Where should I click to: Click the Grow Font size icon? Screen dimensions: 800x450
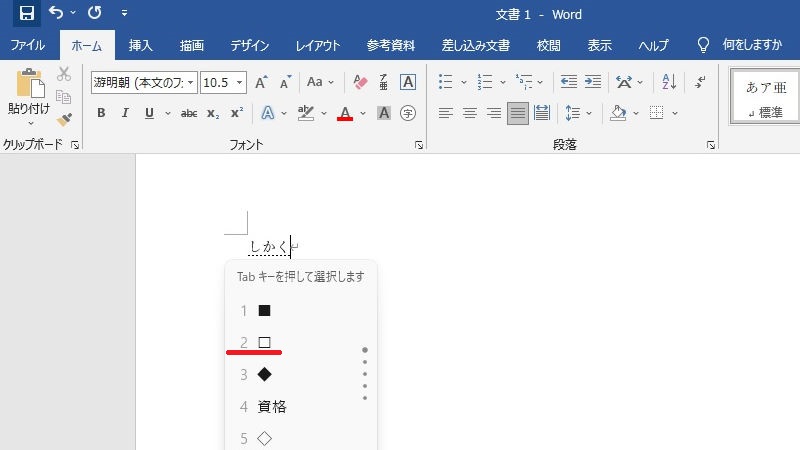261,82
